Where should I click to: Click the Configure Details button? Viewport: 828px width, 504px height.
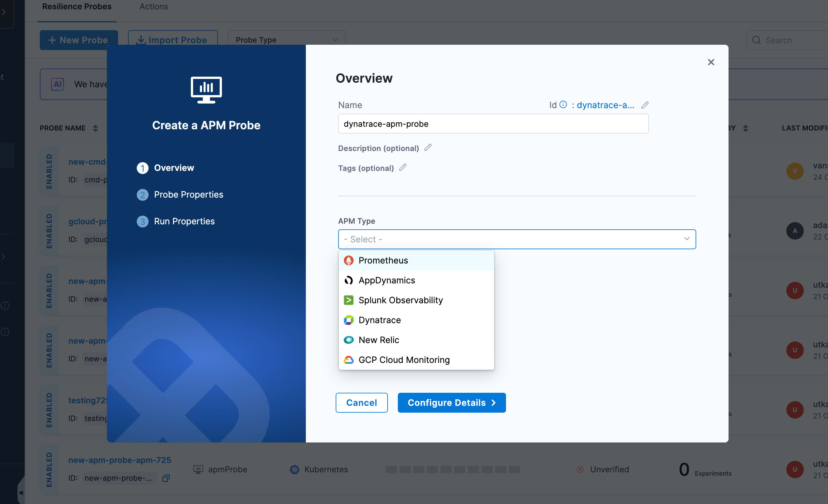pyautogui.click(x=451, y=402)
